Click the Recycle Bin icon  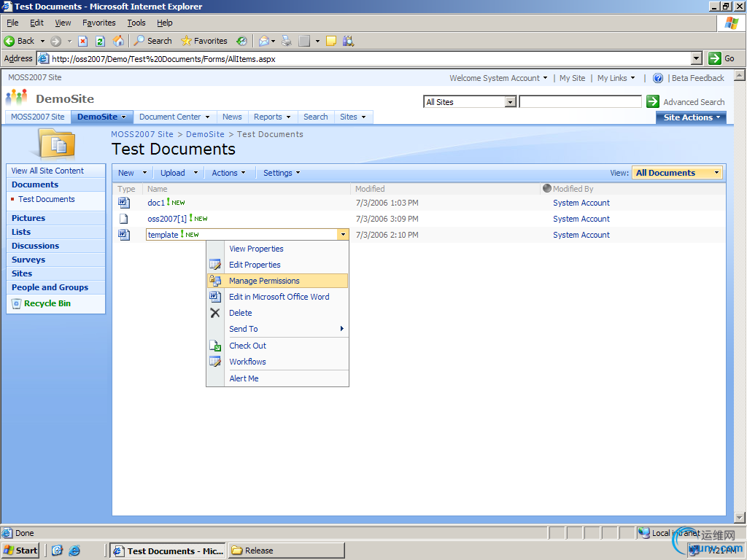(x=16, y=303)
